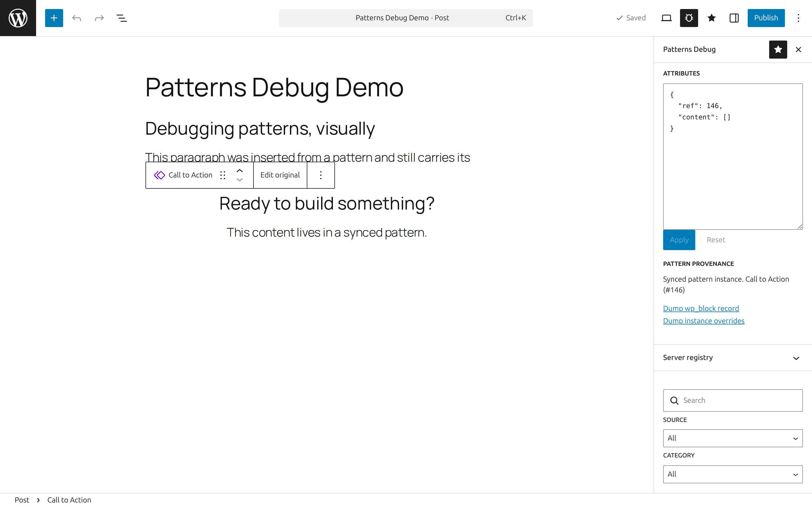Toggle the Settings sidebar panel icon

pos(734,18)
